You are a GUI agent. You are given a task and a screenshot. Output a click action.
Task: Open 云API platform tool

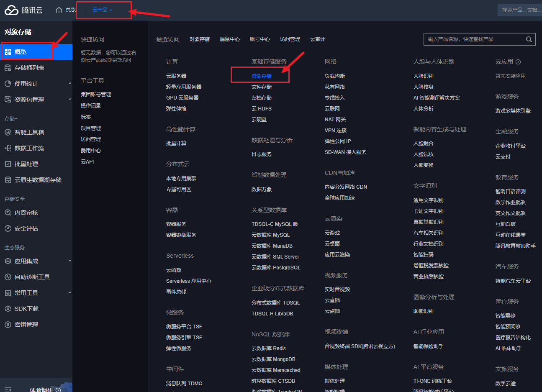point(87,162)
